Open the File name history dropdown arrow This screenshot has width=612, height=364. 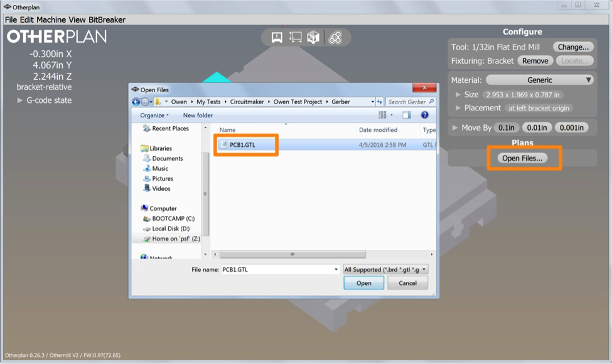pos(336,269)
